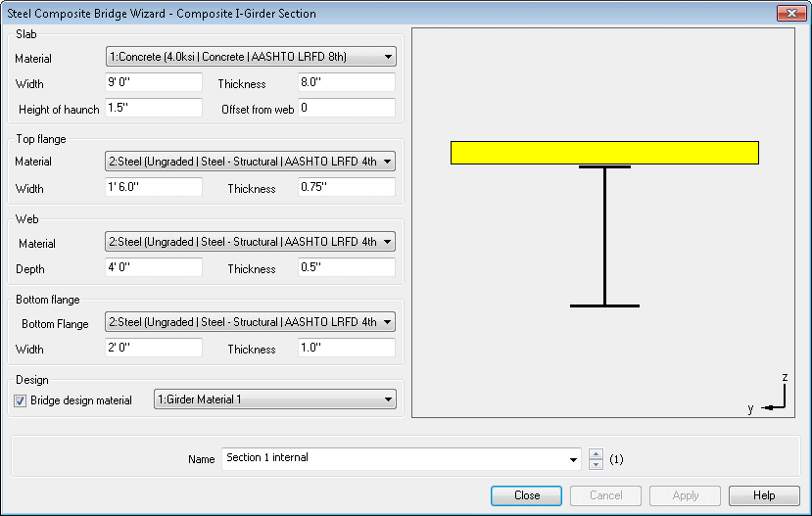Toggle the Bridge design material checkbox
The height and width of the screenshot is (516, 812).
pyautogui.click(x=22, y=399)
